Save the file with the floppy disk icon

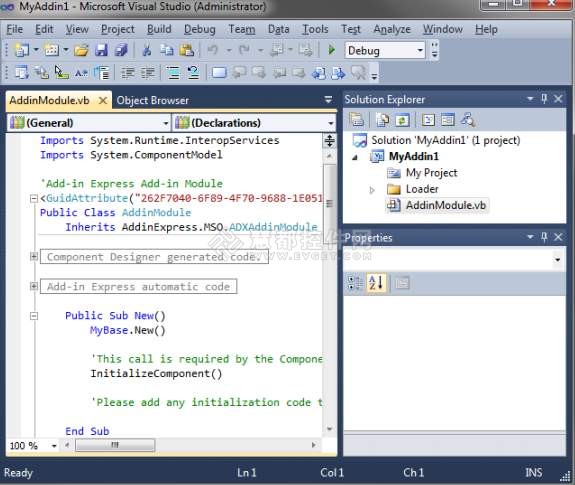(101, 50)
